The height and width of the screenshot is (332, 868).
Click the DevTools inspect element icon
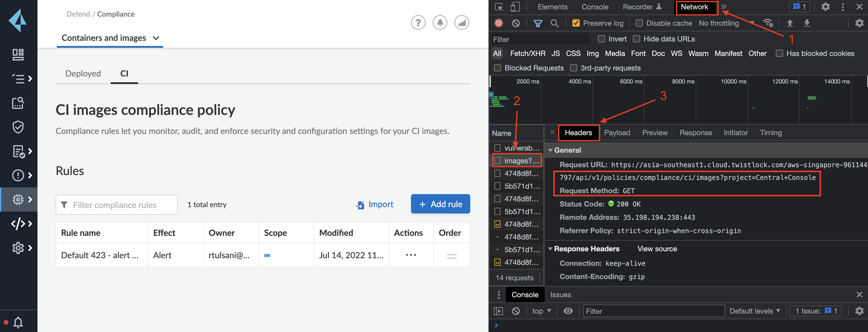[x=499, y=7]
